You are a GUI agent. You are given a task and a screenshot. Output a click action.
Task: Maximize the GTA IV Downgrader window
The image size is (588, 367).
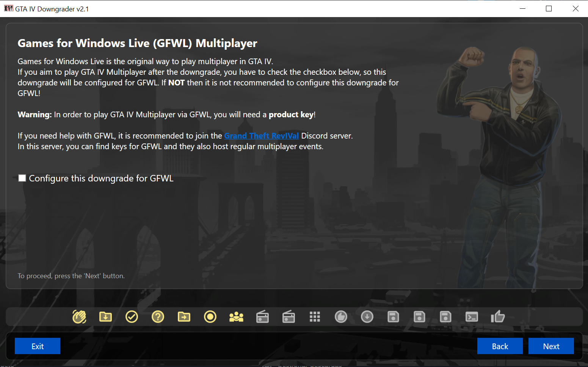pos(549,8)
